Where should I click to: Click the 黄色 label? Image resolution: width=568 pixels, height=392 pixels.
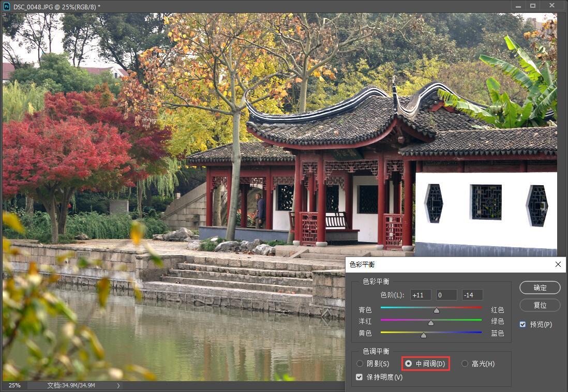[x=365, y=333]
